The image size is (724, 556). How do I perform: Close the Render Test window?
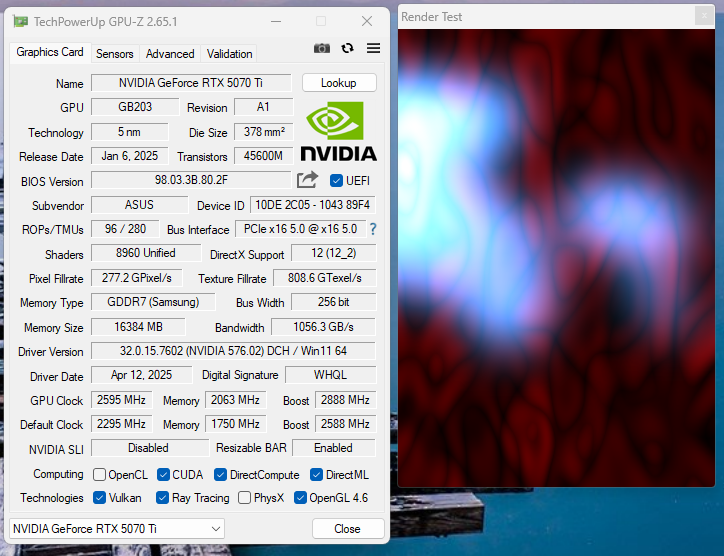click(704, 16)
